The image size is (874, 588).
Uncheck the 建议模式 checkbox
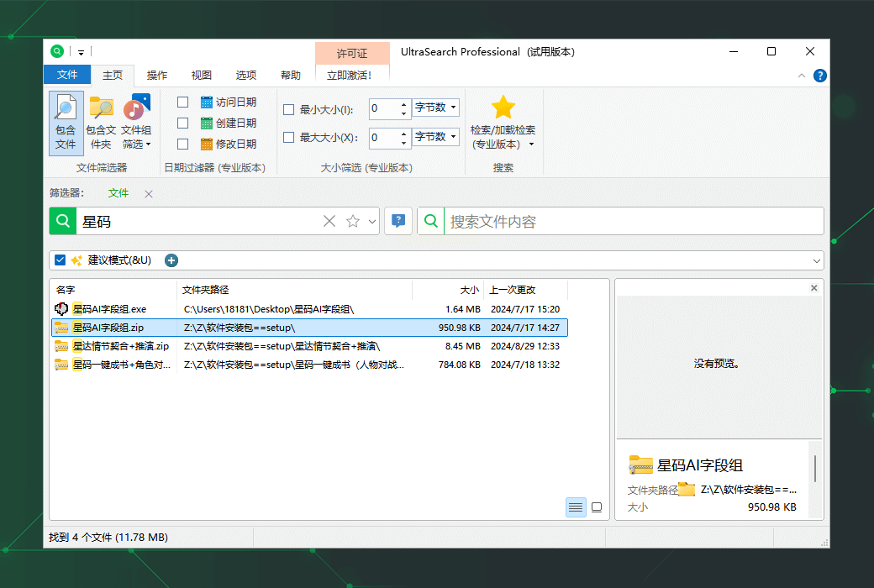[61, 260]
